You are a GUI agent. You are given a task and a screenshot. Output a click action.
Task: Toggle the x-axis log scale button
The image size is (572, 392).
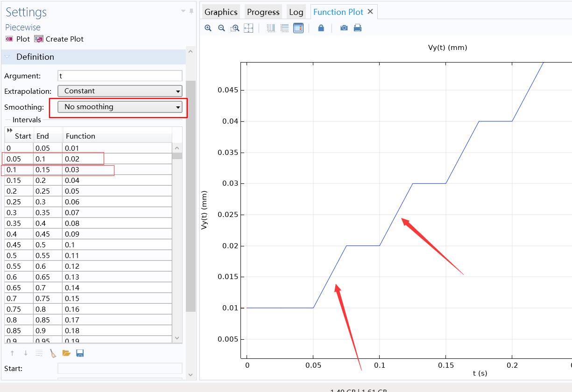[x=271, y=28]
